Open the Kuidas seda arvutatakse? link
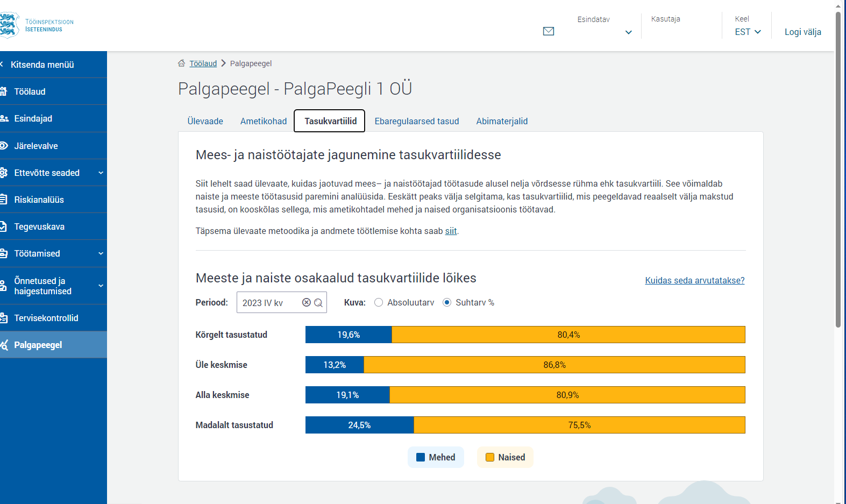Screen dimensions: 846x504 [695, 280]
